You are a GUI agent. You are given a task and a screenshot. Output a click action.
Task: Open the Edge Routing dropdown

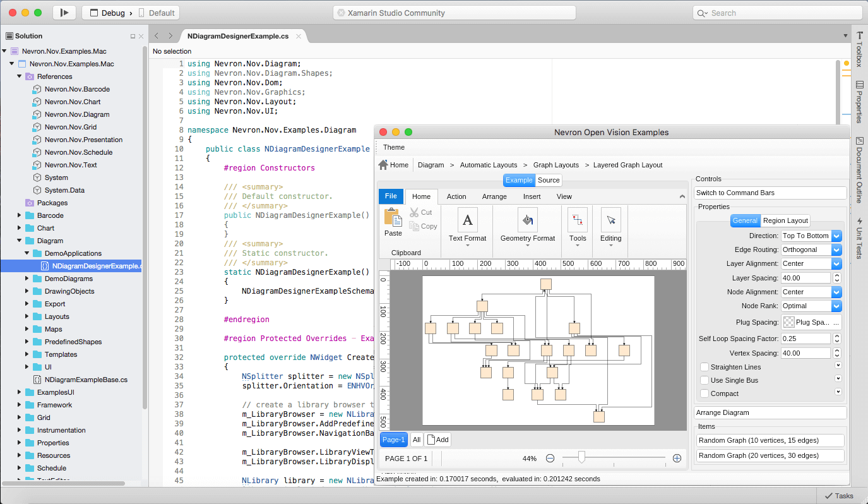pos(836,249)
